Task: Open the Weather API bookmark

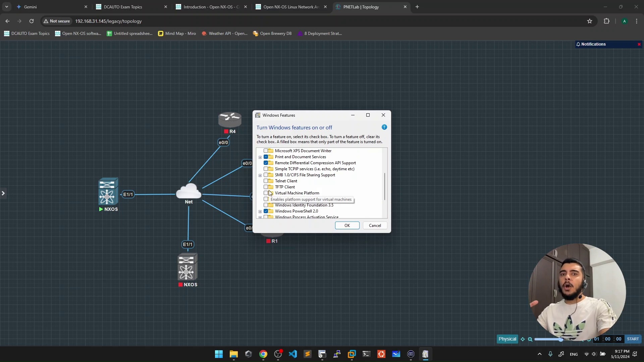Action: coord(224,34)
